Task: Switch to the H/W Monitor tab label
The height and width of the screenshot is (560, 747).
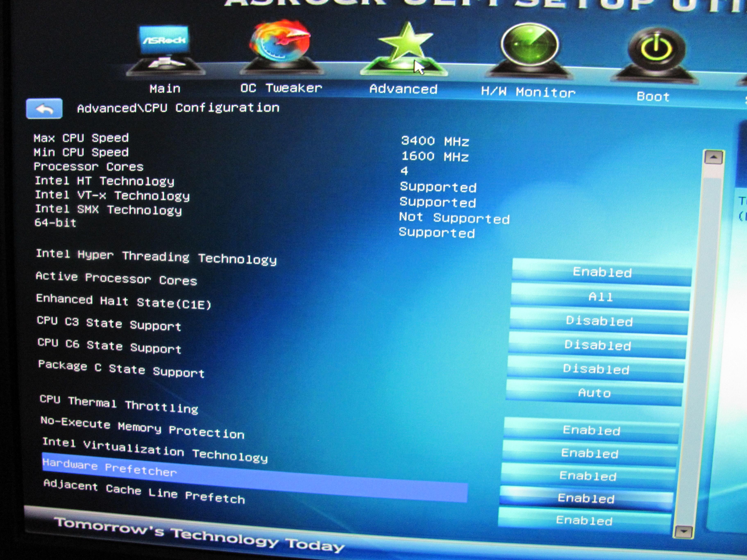Action: (x=528, y=92)
